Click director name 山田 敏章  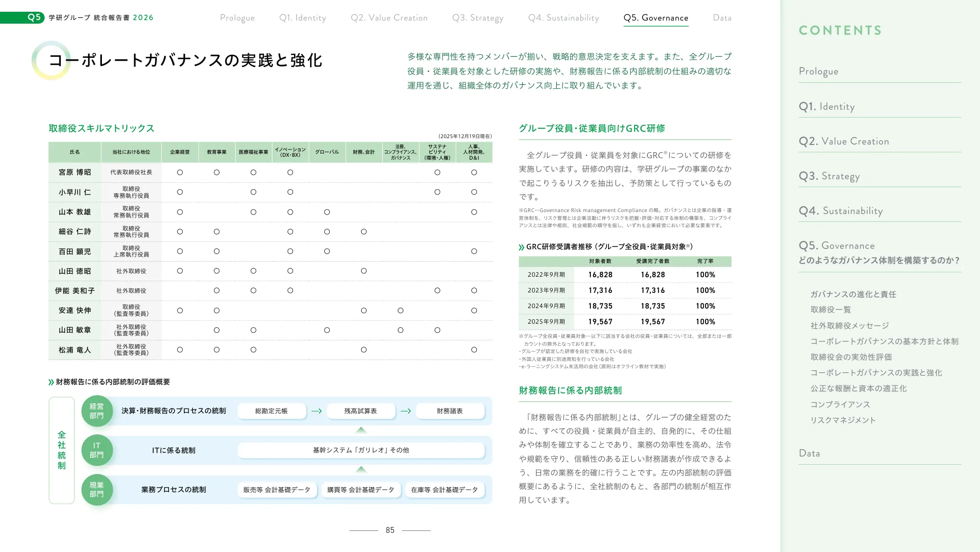pyautogui.click(x=75, y=330)
